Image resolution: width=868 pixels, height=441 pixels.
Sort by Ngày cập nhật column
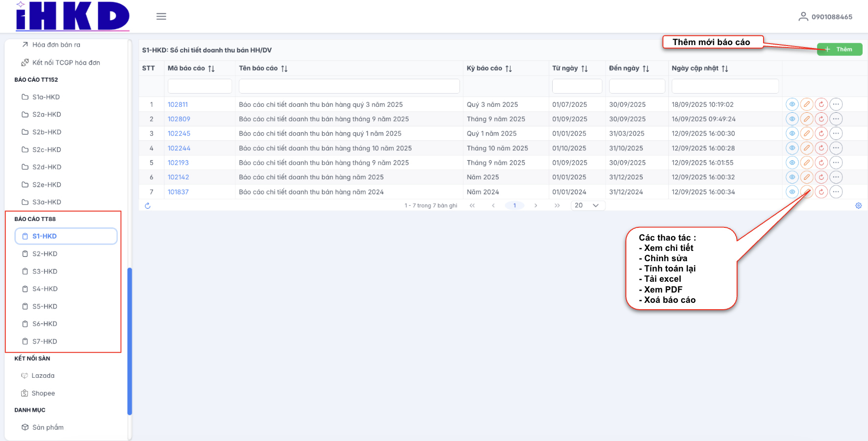[x=725, y=69]
